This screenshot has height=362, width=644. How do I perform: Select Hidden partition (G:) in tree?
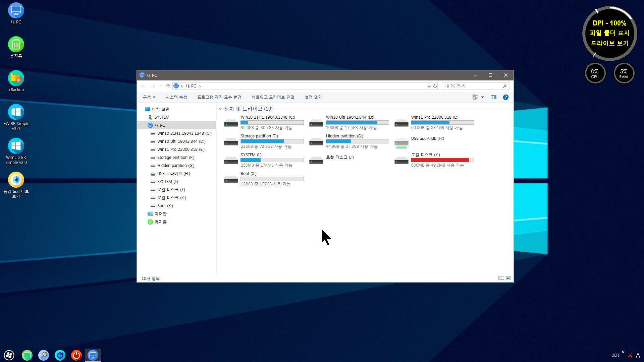176,166
